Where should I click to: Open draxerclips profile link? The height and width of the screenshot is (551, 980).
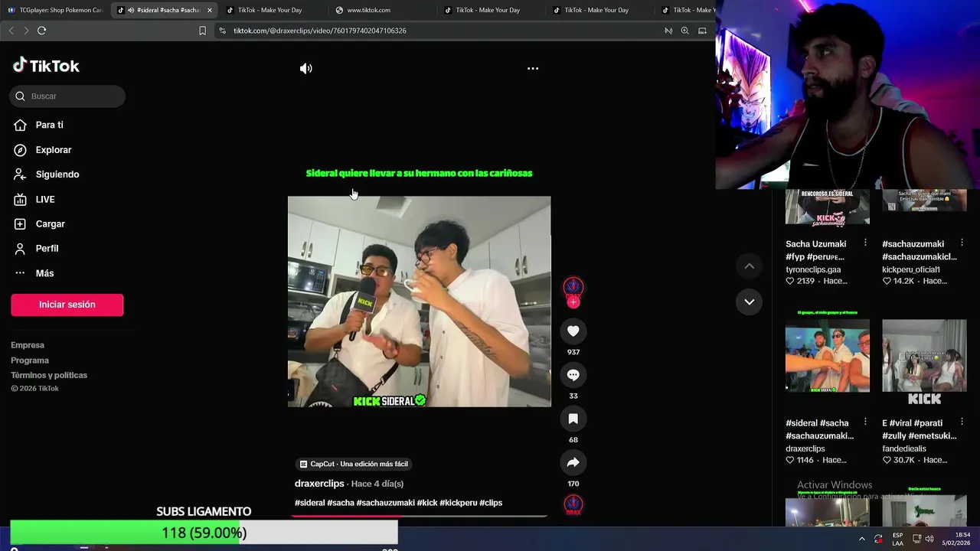tap(319, 484)
